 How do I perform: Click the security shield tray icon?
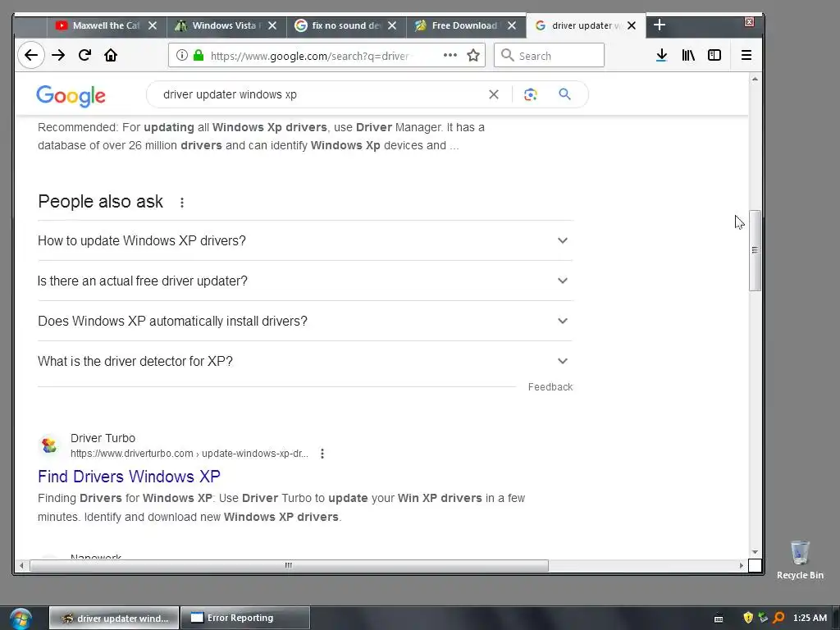[x=748, y=618]
